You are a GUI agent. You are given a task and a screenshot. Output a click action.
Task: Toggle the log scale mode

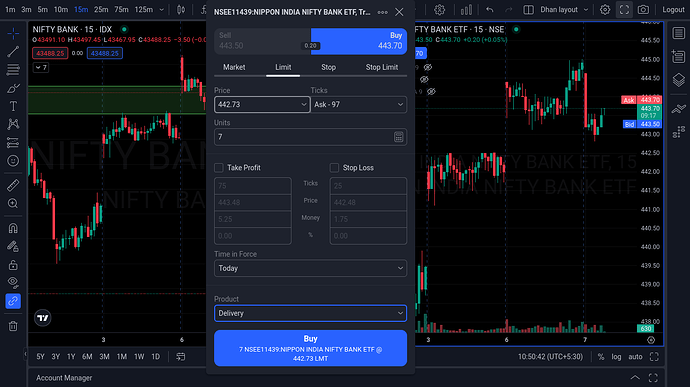[616, 357]
